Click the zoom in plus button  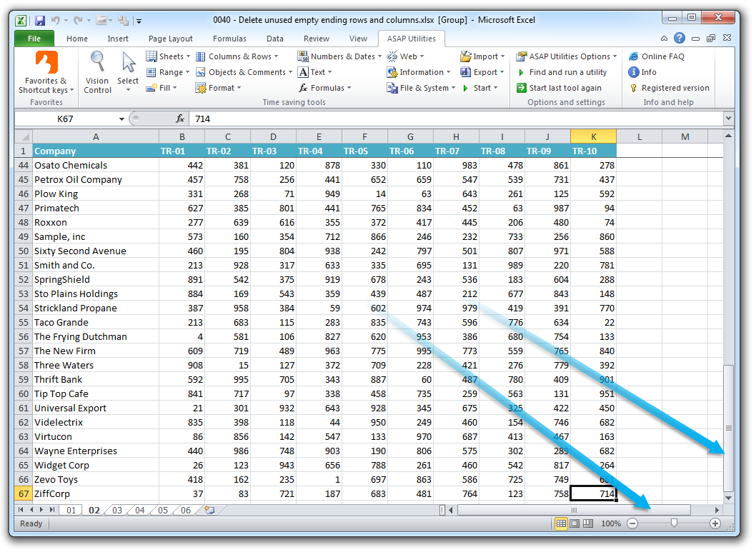pos(715,523)
